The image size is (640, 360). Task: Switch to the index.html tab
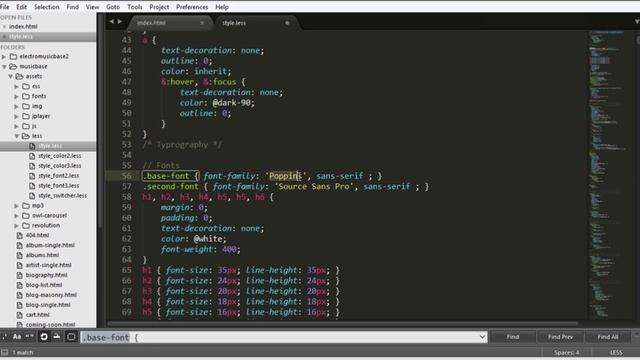[x=170, y=23]
